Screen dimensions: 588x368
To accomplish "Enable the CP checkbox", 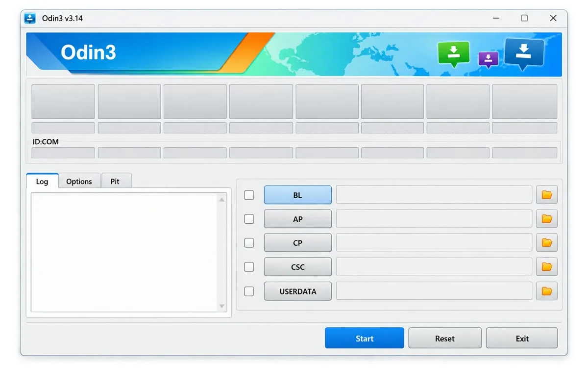I will (x=249, y=243).
